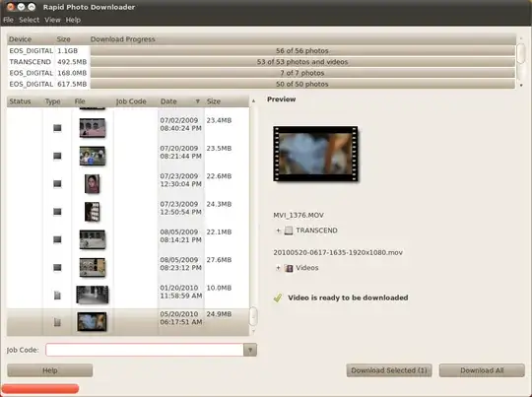532x397 pixels.
Task: Click the Download Progress column header
Action: (x=302, y=39)
